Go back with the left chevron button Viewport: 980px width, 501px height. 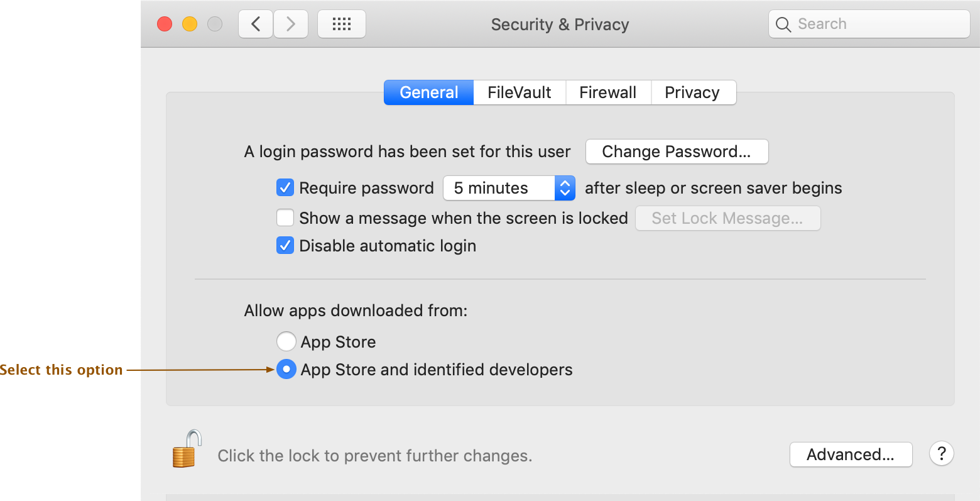[x=256, y=25]
